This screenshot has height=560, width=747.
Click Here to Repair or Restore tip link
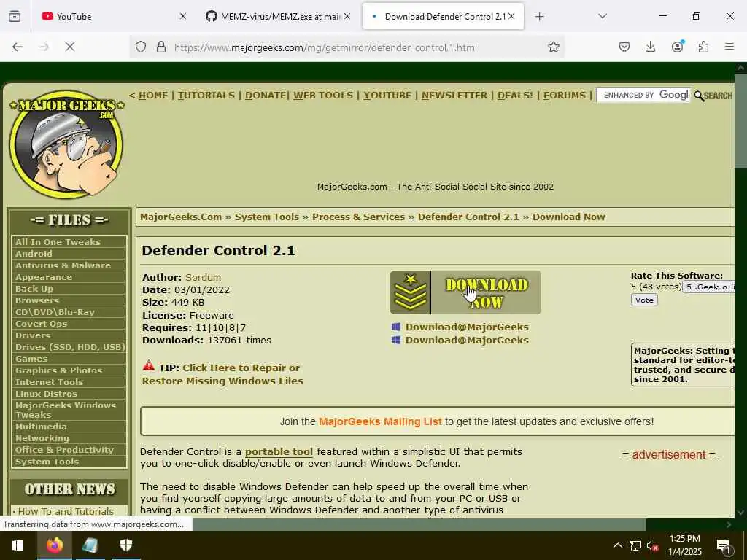coord(222,374)
